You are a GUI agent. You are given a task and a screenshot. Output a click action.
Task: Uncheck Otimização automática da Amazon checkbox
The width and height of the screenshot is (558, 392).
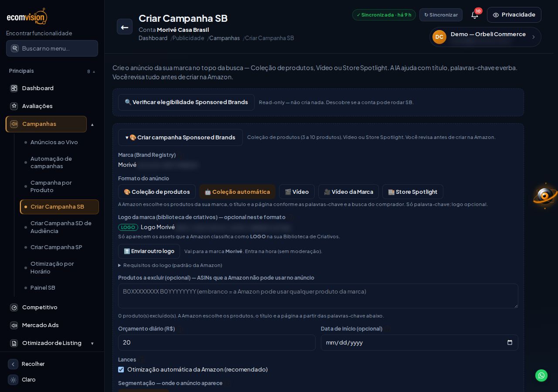(x=121, y=370)
